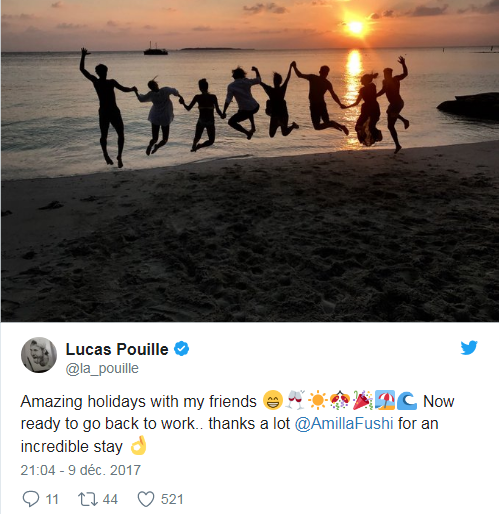The height and width of the screenshot is (514, 499).
Task: Click the beach umbrella emoji
Action: coord(385,400)
